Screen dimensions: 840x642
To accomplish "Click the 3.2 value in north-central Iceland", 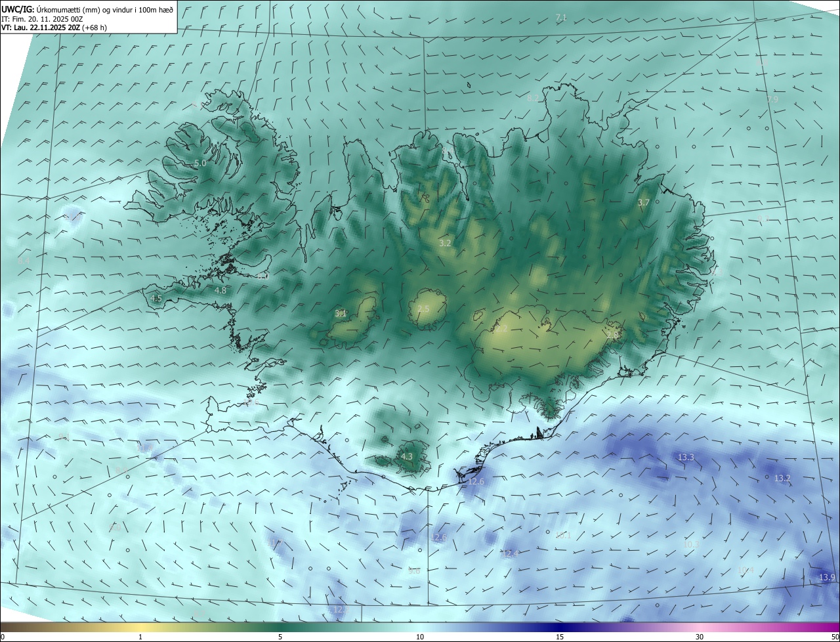I will coord(445,243).
